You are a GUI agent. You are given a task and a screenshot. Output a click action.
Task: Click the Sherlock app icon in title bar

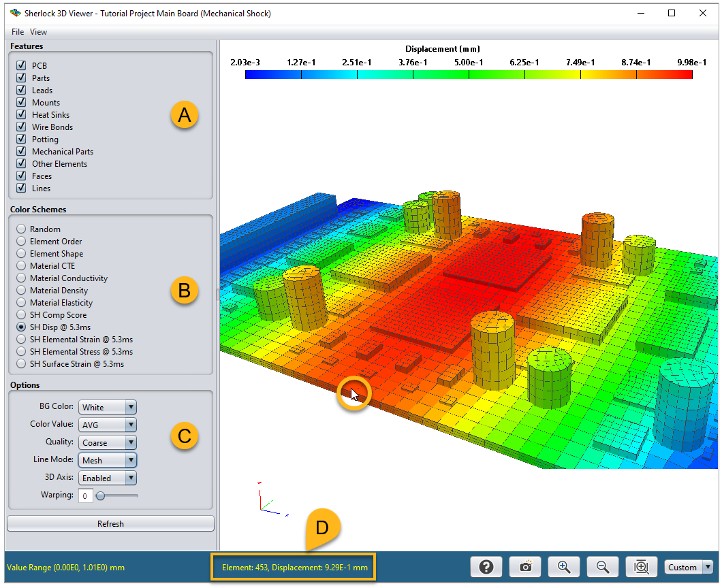pyautogui.click(x=15, y=13)
